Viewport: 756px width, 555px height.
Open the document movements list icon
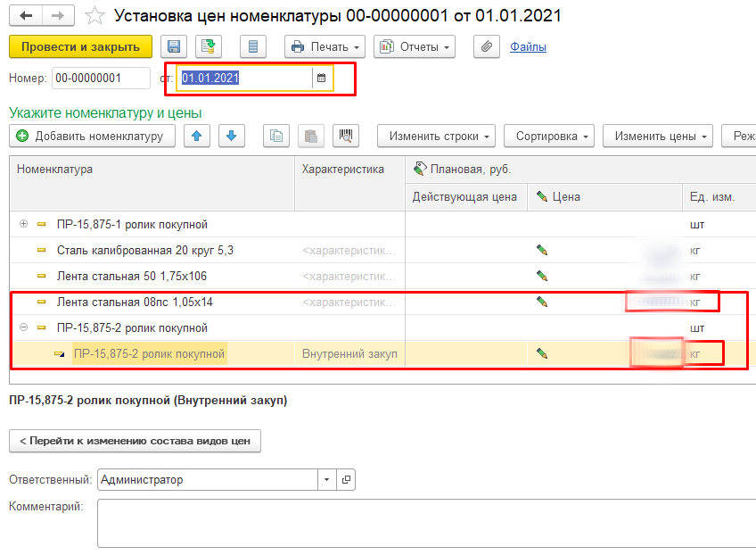(253, 46)
